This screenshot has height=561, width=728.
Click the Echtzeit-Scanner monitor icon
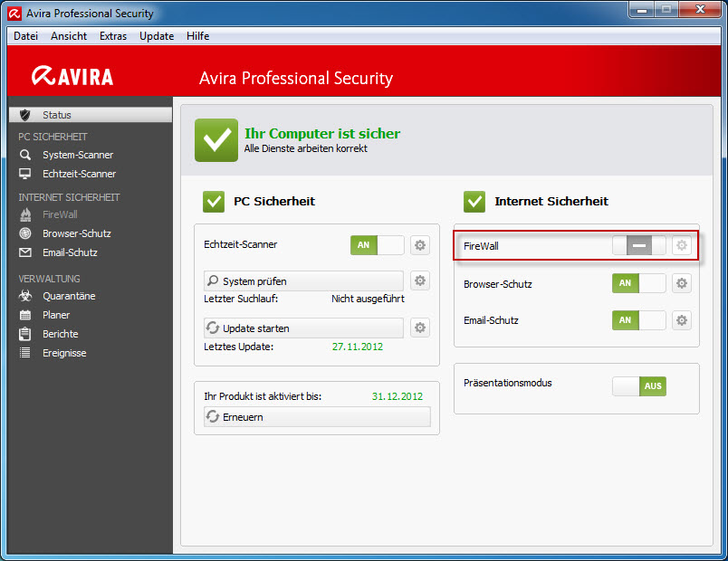point(25,174)
